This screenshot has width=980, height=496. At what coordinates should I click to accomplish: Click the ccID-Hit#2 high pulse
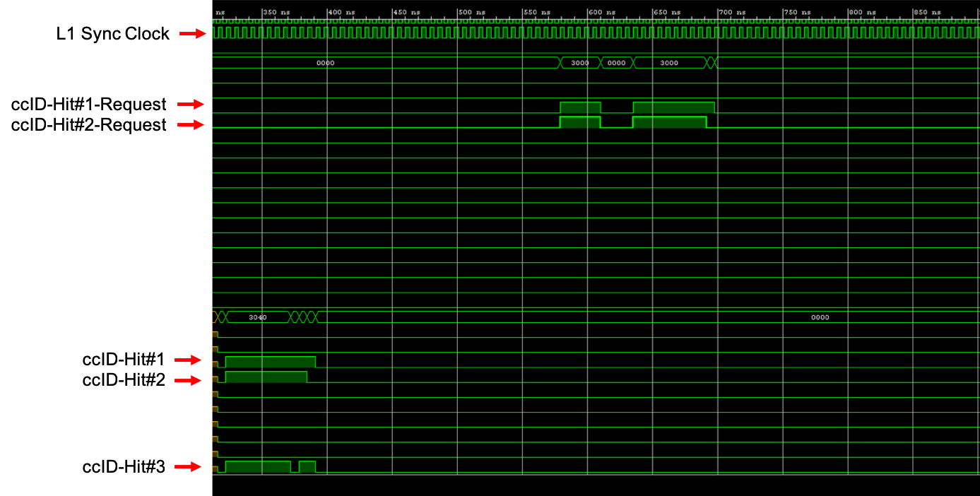(x=266, y=377)
